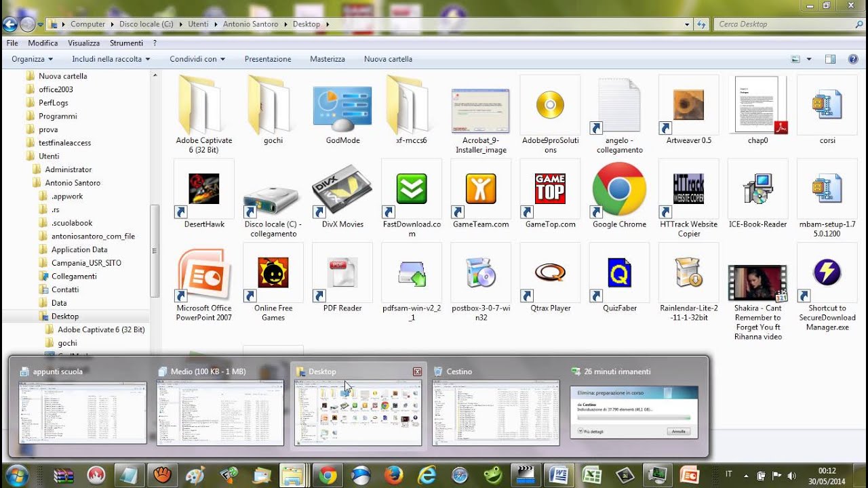Select Collegamenti in the folder tree
The image size is (868, 488).
click(x=74, y=277)
